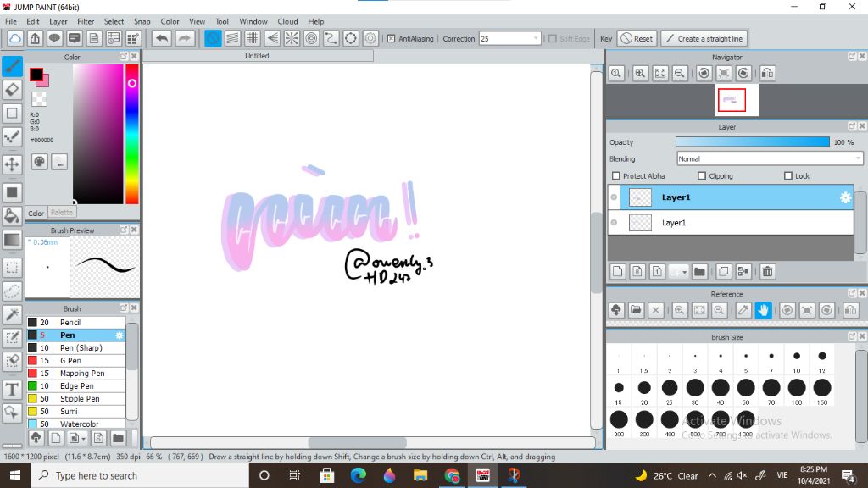Open the Correction value dropdown
The height and width of the screenshot is (488, 868).
click(x=536, y=39)
